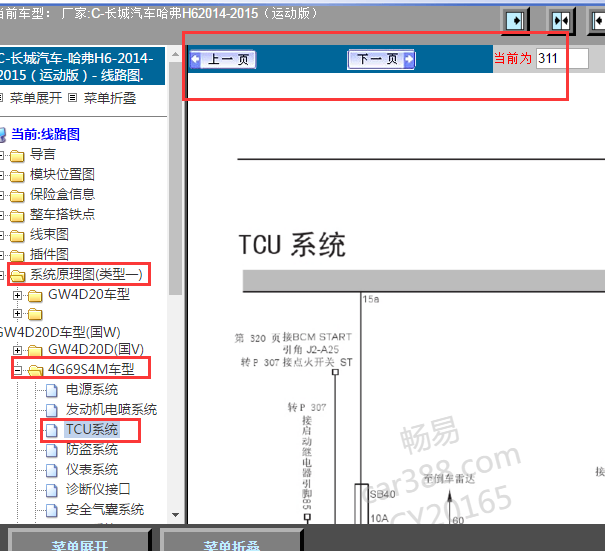Click the 菜单折叠 link in sidebar header
605x551 pixels.
click(110, 98)
